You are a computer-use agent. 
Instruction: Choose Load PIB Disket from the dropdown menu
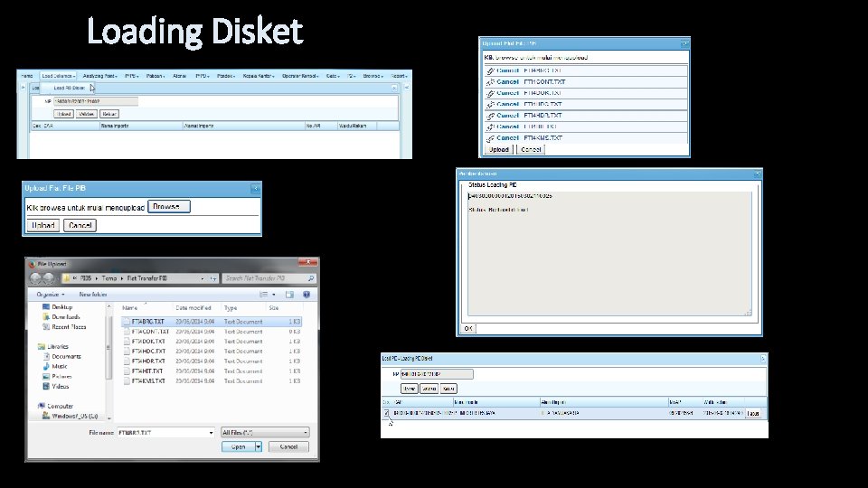coord(70,88)
